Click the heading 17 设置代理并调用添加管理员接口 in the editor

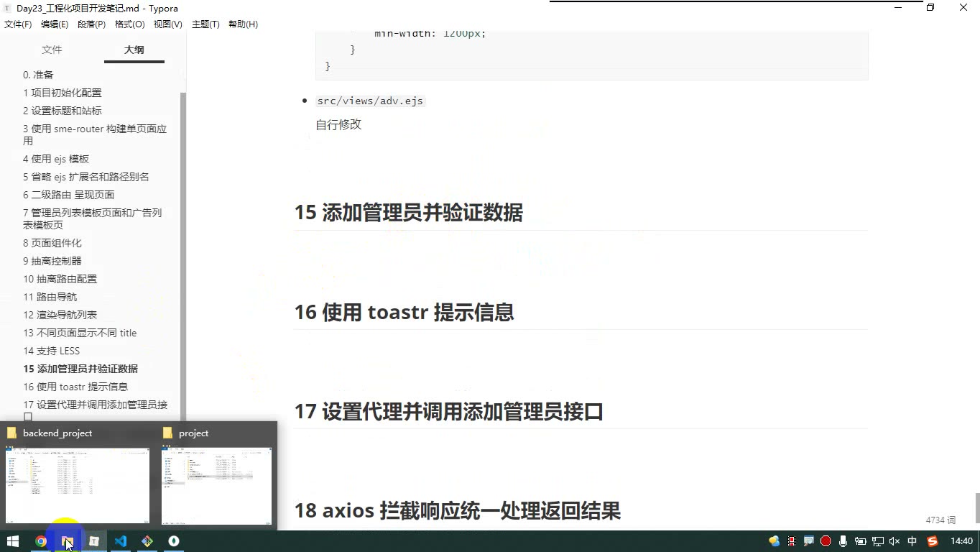448,411
